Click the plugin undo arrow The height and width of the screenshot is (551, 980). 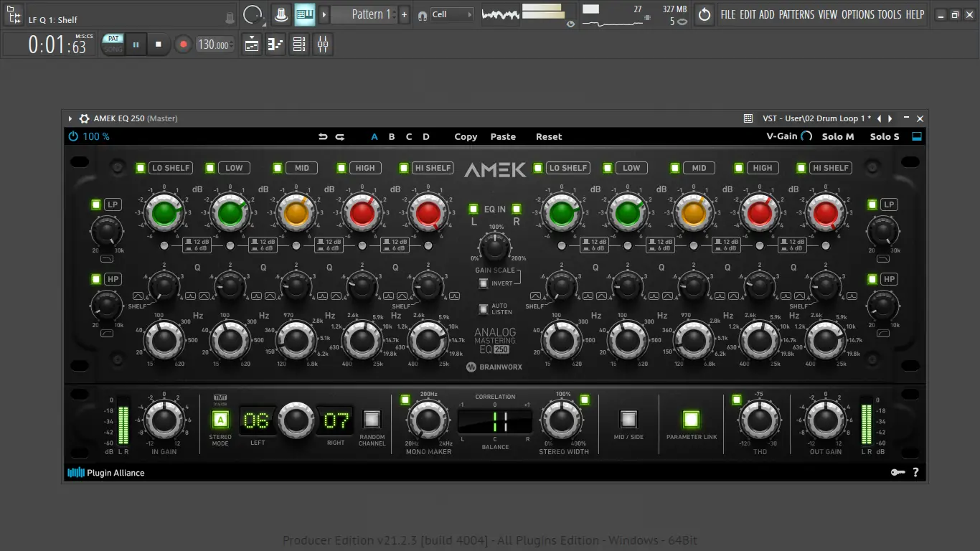pyautogui.click(x=323, y=136)
